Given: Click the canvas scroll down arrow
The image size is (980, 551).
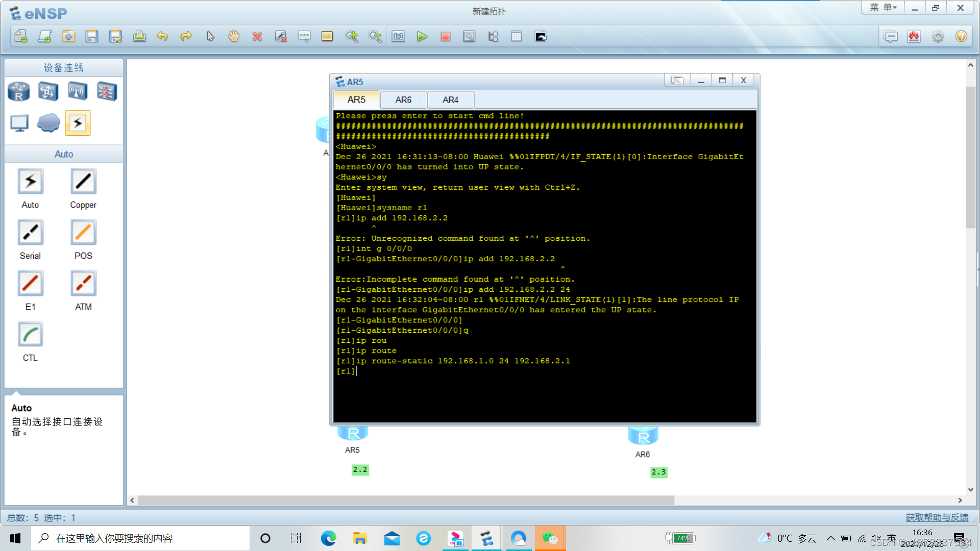Looking at the screenshot, I should [970, 490].
